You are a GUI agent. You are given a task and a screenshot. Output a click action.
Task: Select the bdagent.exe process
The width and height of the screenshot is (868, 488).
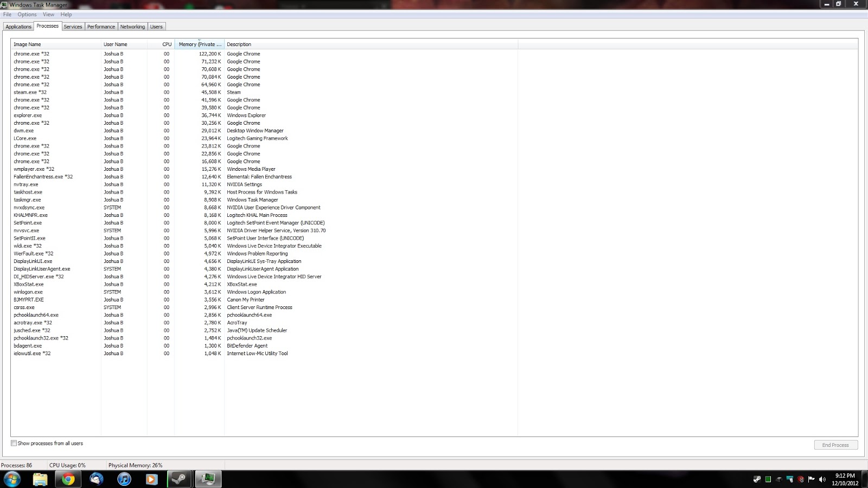point(27,346)
